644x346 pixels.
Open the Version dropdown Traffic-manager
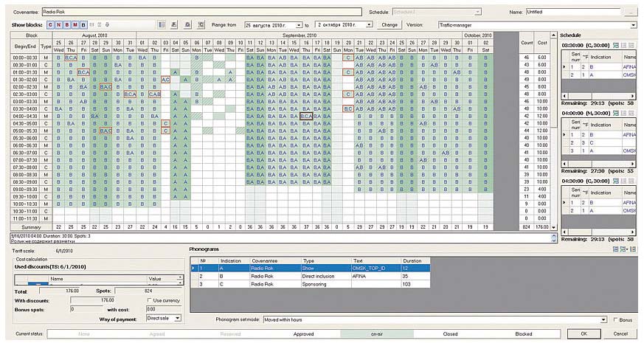[x=633, y=26]
